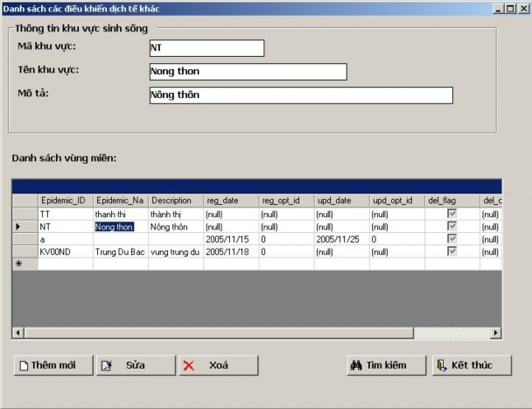
Task: Click the grid's horizontal scrollbar right arrow
Action: coord(496,333)
